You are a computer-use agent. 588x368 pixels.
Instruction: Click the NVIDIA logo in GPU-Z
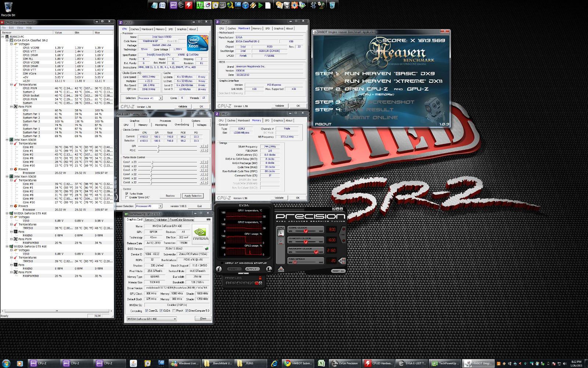point(200,234)
